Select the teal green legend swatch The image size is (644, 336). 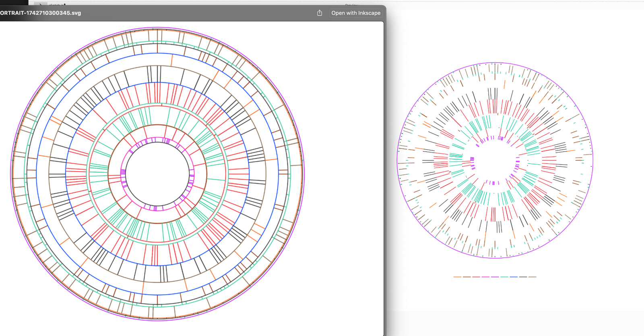point(504,277)
